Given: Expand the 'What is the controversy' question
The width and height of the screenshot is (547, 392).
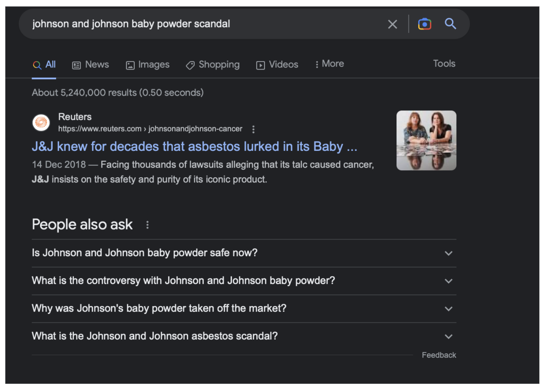Looking at the screenshot, I should [x=448, y=281].
